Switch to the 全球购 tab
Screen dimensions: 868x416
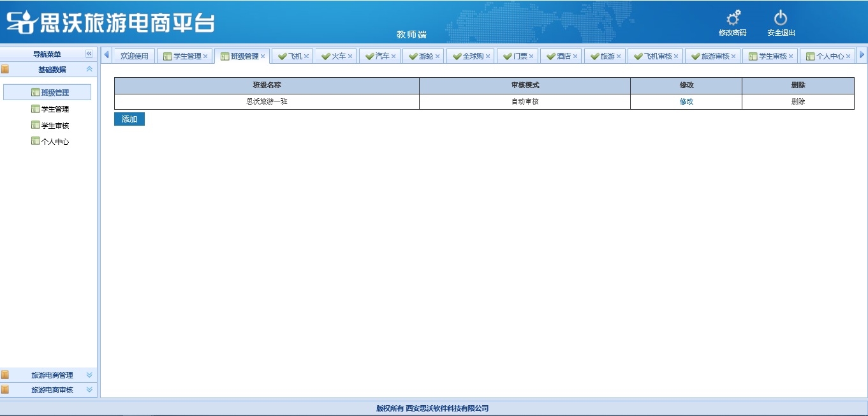click(x=473, y=56)
